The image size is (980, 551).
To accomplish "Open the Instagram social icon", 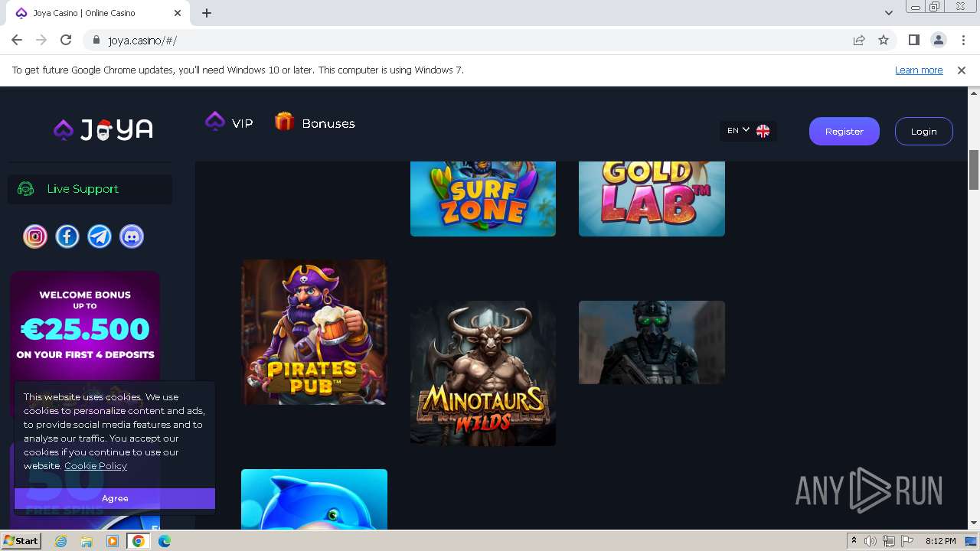I will [35, 236].
